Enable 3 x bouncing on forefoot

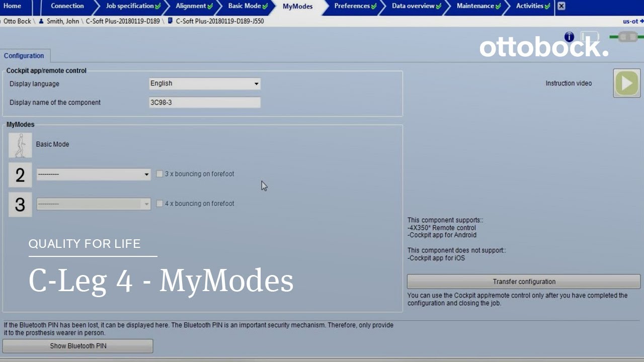159,174
